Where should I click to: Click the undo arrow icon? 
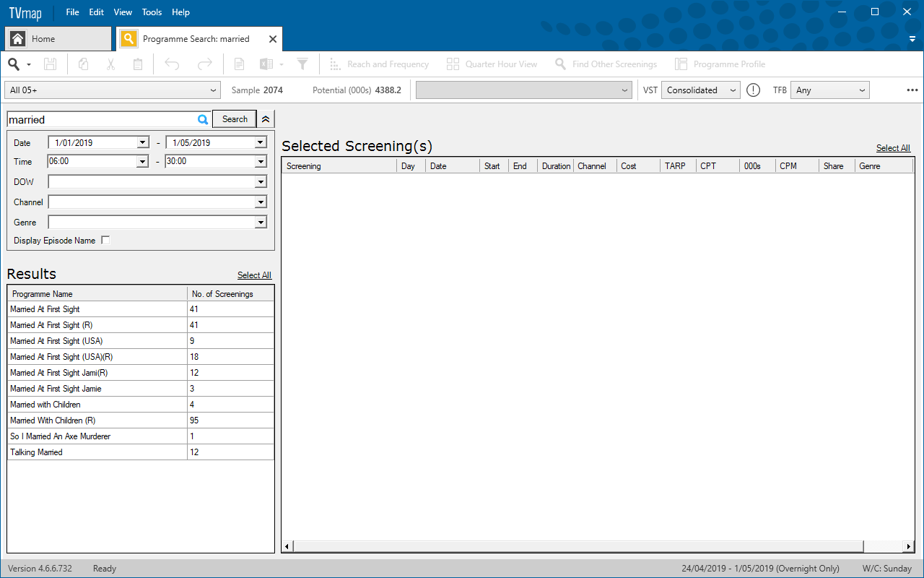172,64
